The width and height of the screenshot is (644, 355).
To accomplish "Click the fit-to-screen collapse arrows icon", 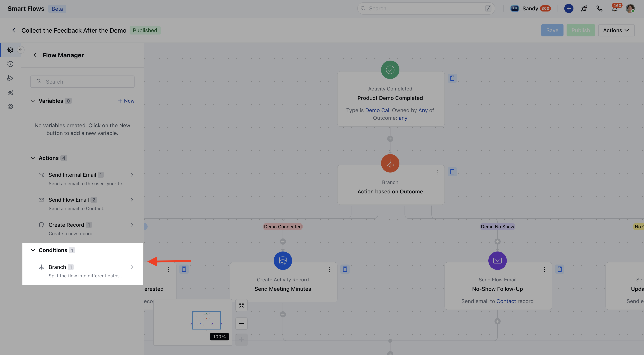I will pos(241,305).
